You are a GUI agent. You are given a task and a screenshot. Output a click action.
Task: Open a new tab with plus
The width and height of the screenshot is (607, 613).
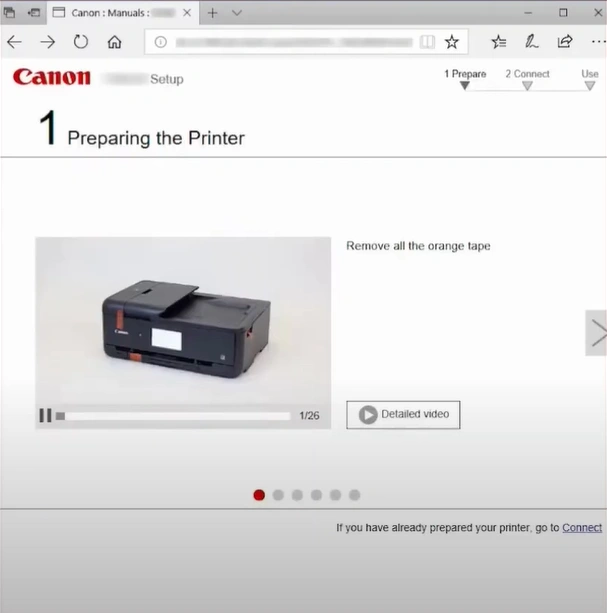point(212,13)
